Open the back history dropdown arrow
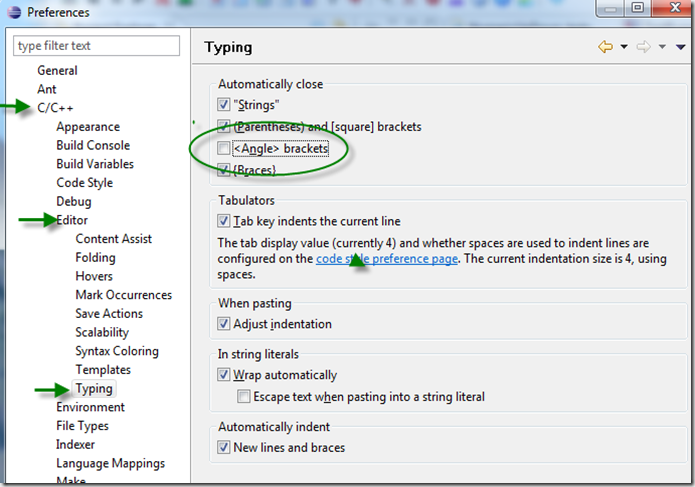 624,47
